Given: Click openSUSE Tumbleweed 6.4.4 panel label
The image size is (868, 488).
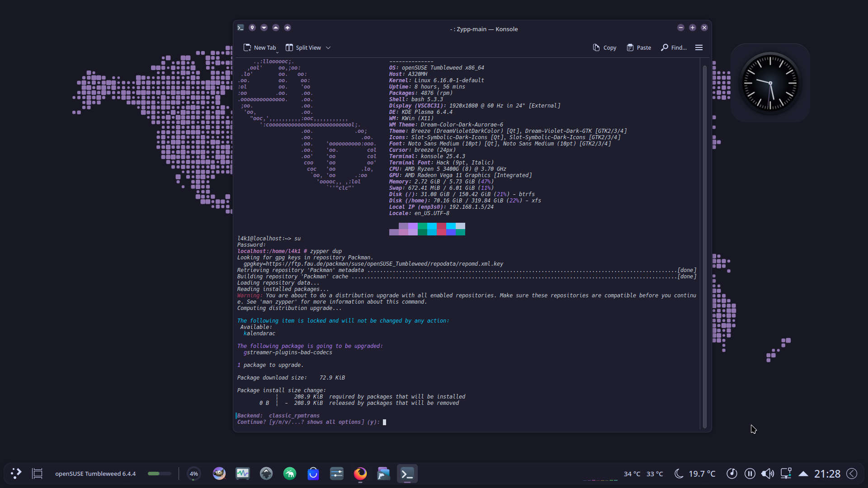Looking at the screenshot, I should click(95, 474).
